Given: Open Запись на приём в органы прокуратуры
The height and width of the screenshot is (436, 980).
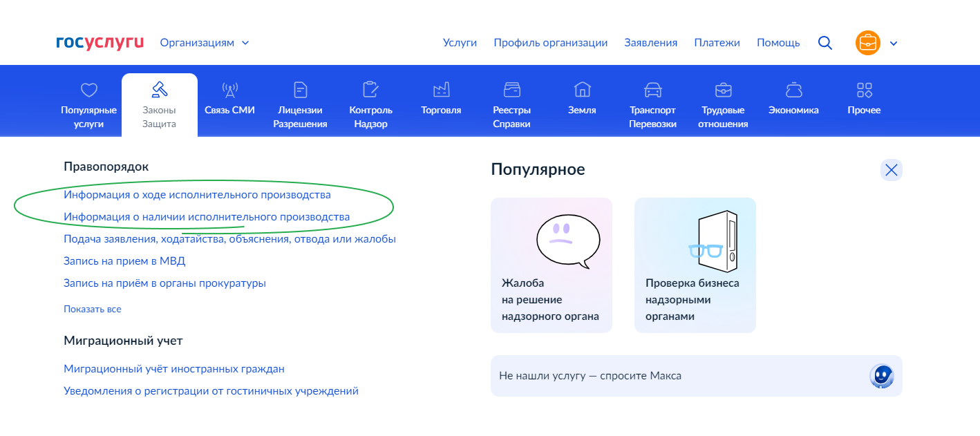Looking at the screenshot, I should pos(164,283).
